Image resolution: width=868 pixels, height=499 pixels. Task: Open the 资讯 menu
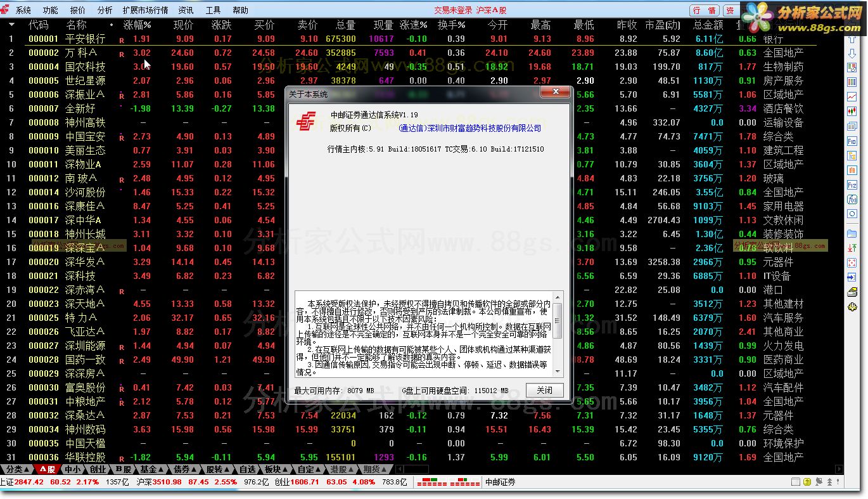pos(186,10)
